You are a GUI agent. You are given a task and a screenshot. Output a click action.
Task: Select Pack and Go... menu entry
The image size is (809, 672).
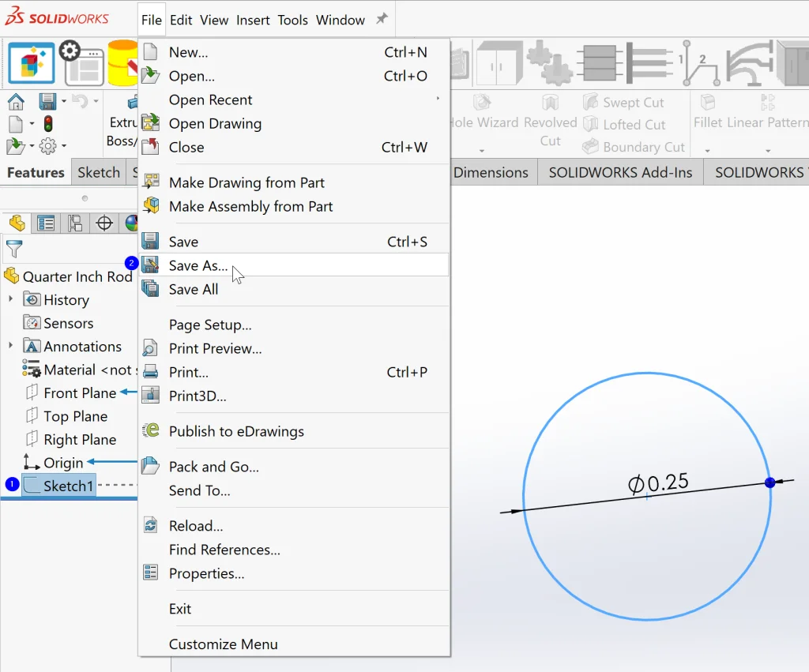[213, 467]
